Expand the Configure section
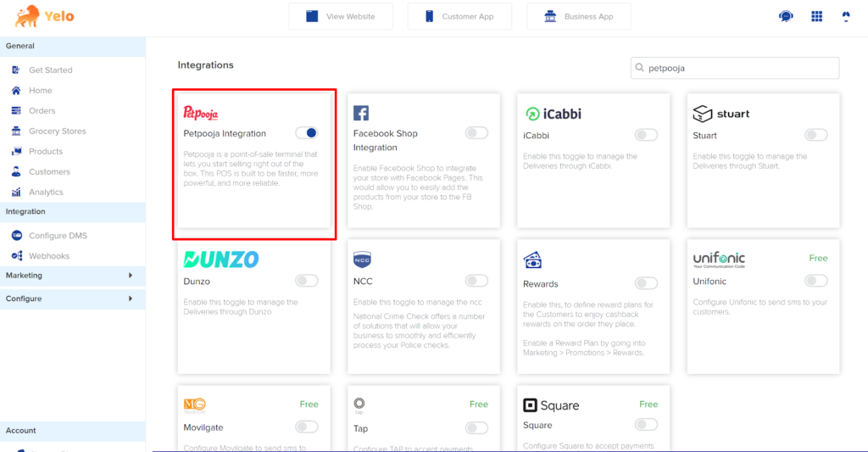Viewport: 868px width, 452px height. tap(73, 299)
